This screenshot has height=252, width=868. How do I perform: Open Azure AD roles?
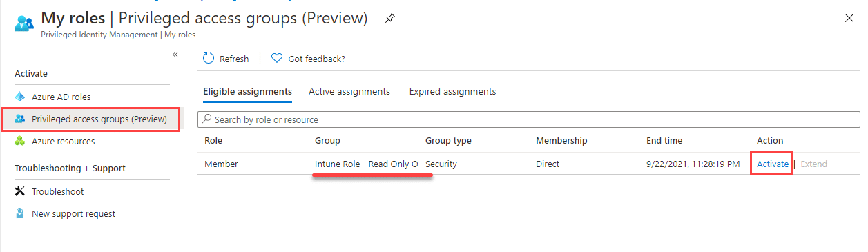(x=61, y=97)
